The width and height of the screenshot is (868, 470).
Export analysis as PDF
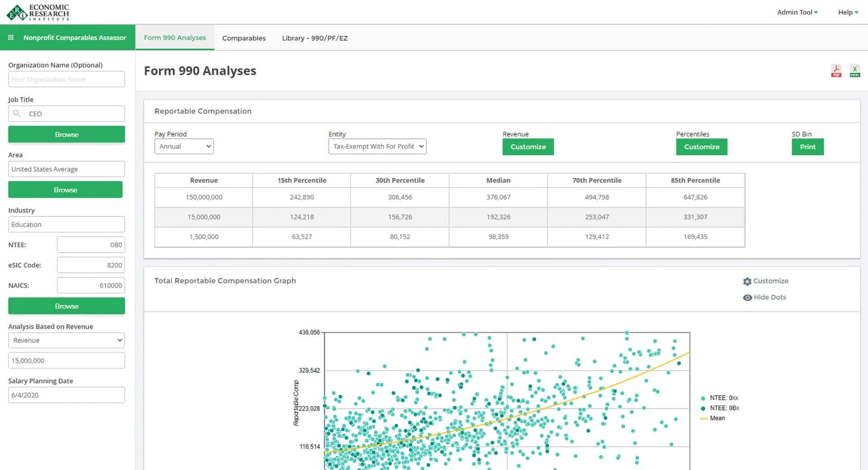pyautogui.click(x=836, y=71)
